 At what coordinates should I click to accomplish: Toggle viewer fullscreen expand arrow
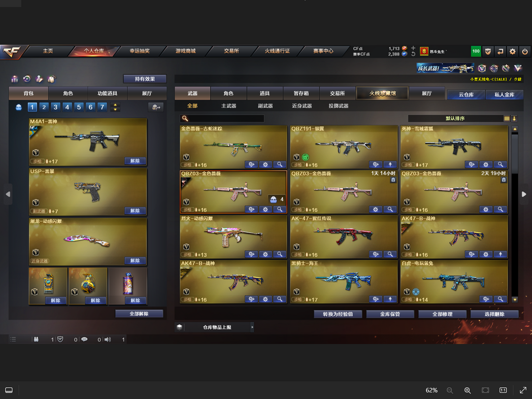pos(523,390)
